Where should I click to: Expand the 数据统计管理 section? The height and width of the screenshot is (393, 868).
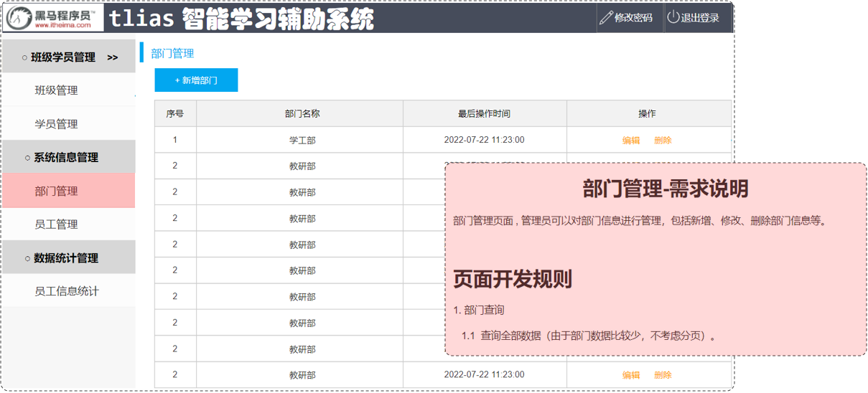pos(65,258)
